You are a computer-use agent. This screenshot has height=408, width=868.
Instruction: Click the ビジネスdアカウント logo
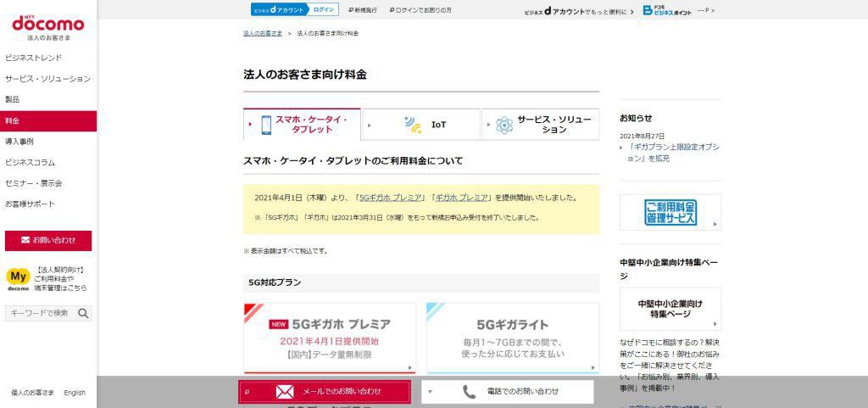[x=278, y=9]
